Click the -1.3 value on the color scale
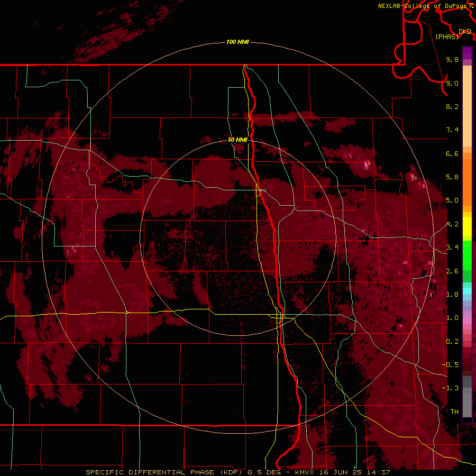Image resolution: width=476 pixels, height=476 pixels. [450, 388]
